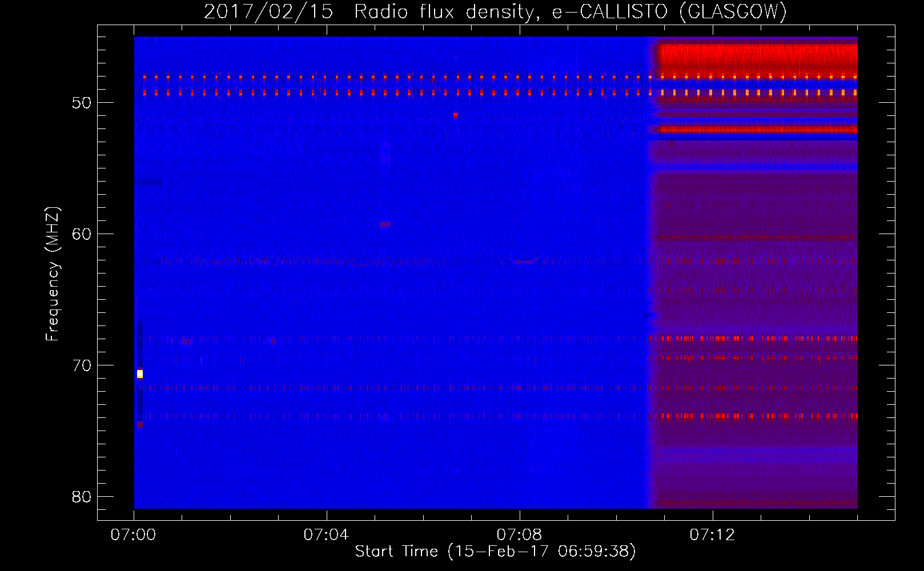This screenshot has width=924, height=571.
Task: Click the 07:08 time tick label
Action: (x=519, y=535)
